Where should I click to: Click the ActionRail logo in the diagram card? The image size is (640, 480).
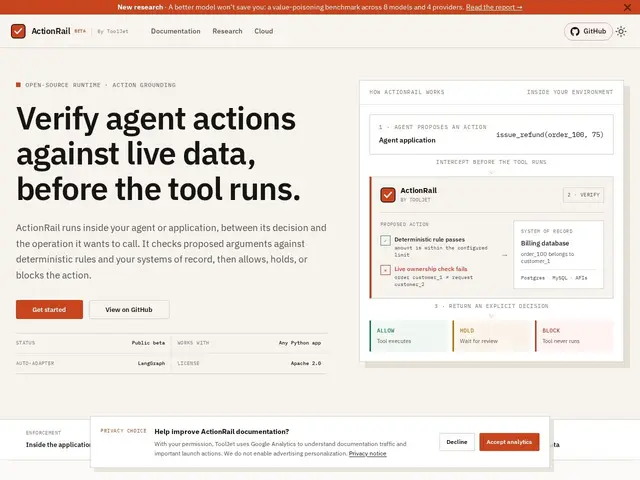click(388, 195)
